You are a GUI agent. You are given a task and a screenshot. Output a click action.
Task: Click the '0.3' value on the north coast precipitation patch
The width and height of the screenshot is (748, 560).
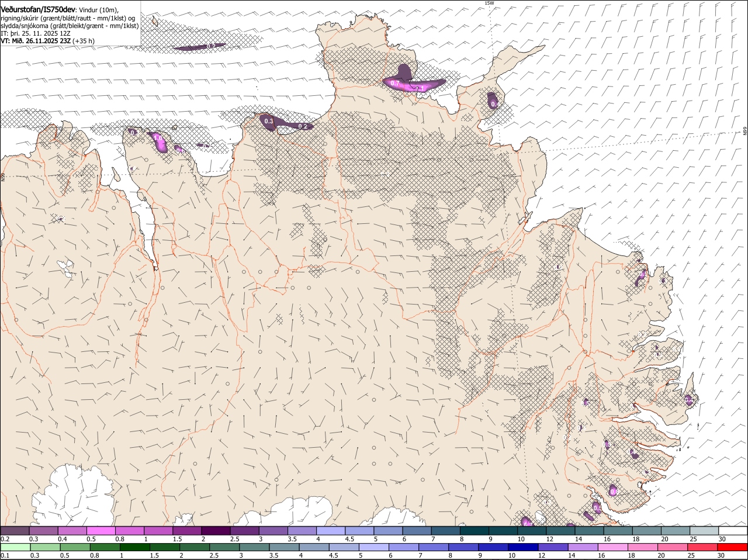click(x=269, y=122)
